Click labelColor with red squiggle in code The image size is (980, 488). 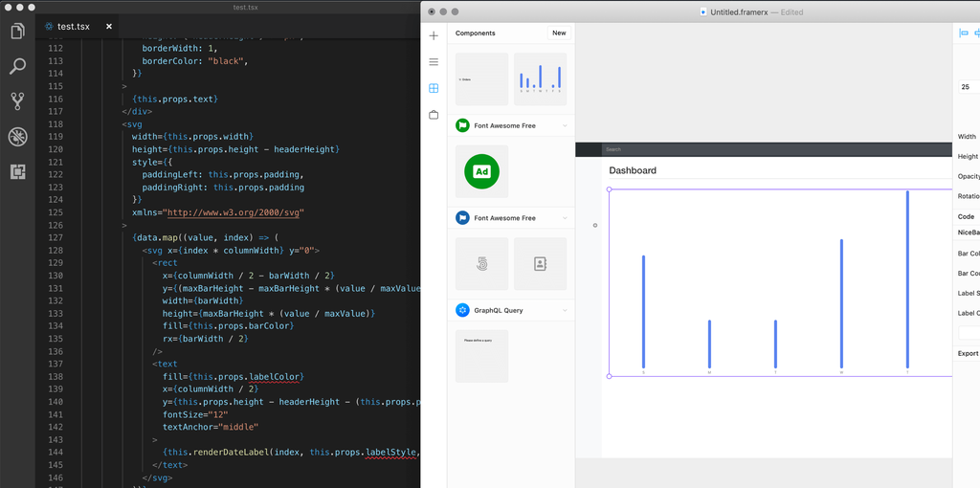(x=274, y=376)
